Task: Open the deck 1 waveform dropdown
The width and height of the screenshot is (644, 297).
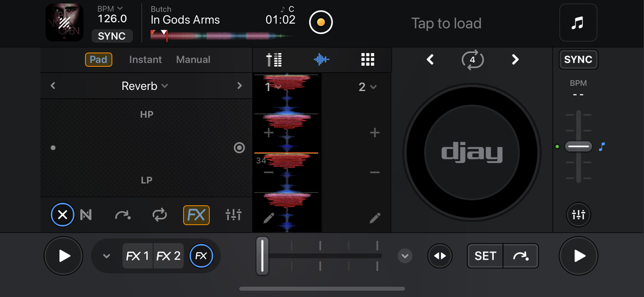Action: [x=273, y=87]
